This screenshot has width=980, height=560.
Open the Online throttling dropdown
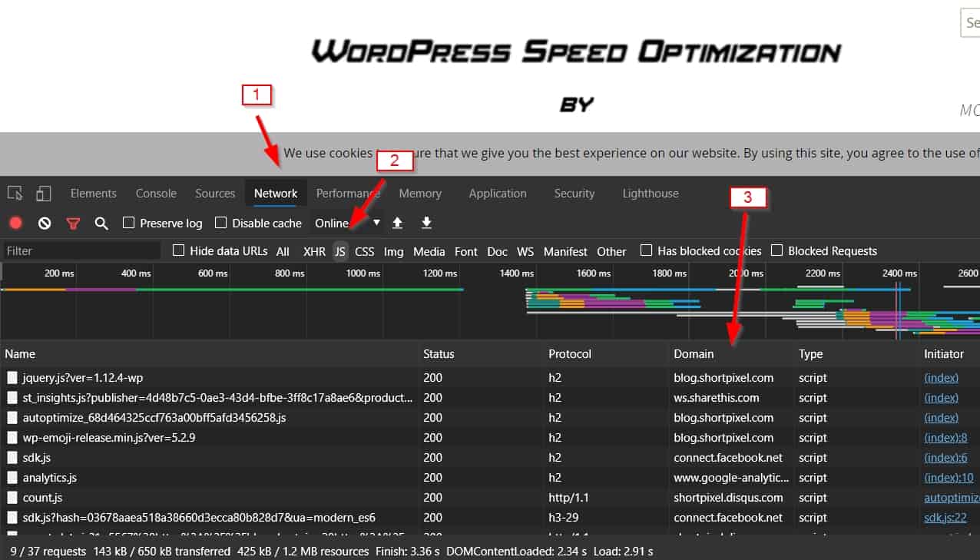[347, 223]
